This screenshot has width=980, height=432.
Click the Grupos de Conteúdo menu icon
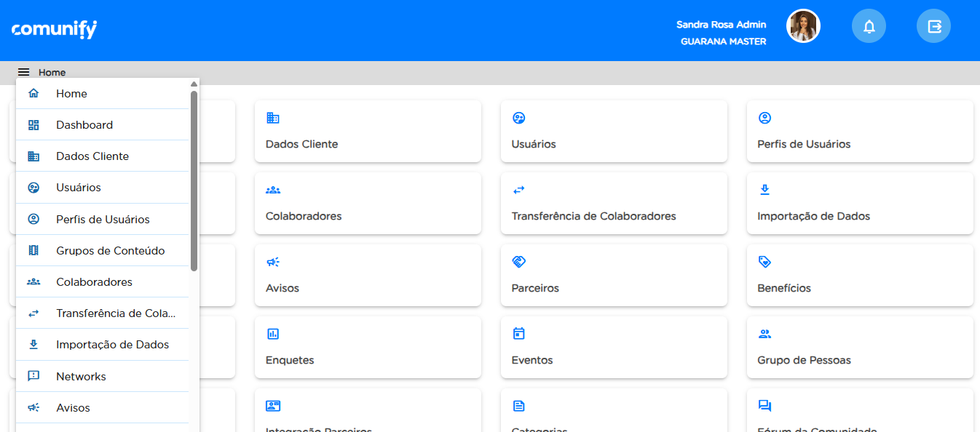pyautogui.click(x=33, y=251)
